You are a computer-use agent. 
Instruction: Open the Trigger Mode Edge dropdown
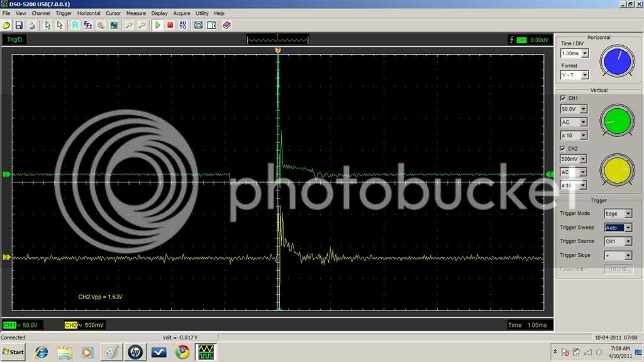[628, 214]
